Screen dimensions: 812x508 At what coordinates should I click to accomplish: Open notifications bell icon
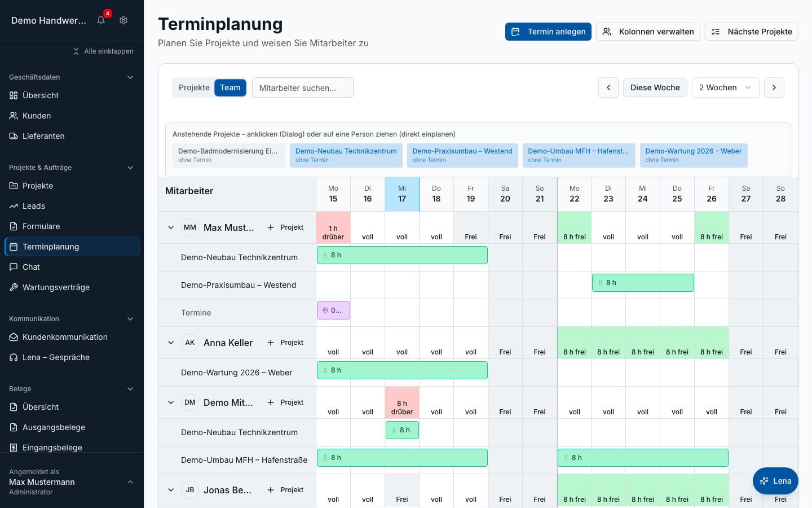coord(101,20)
